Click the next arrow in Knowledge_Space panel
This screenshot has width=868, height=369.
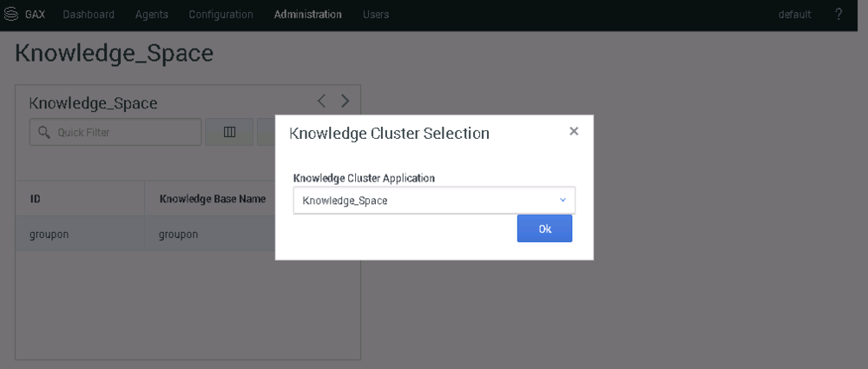click(345, 101)
